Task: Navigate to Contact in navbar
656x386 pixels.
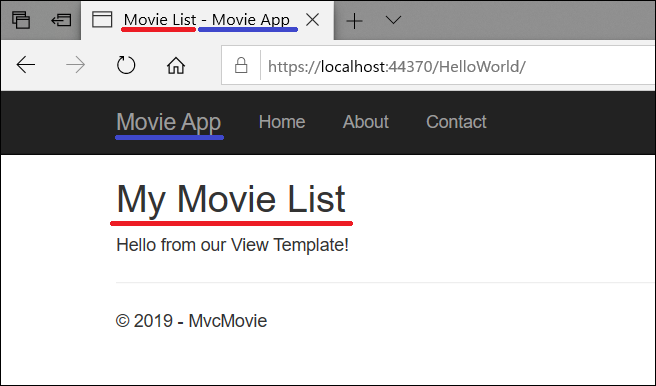Action: coord(456,122)
